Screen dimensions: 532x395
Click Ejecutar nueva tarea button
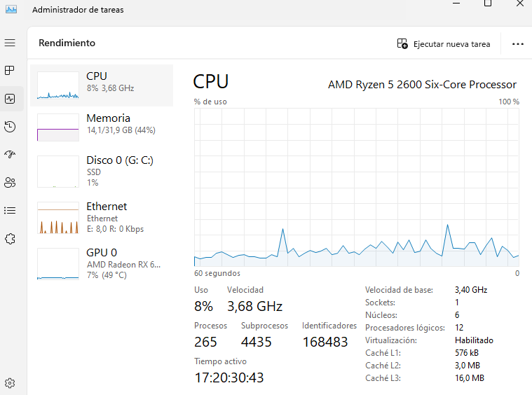444,44
